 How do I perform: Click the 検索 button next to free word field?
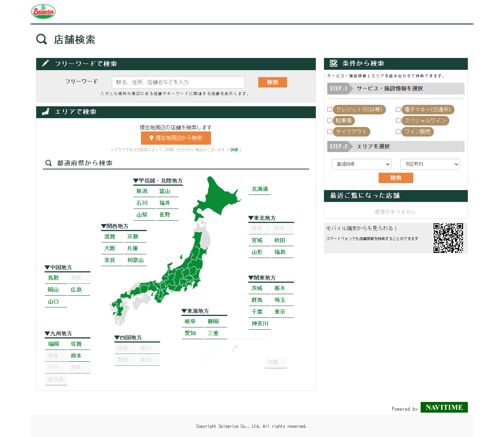tap(272, 82)
